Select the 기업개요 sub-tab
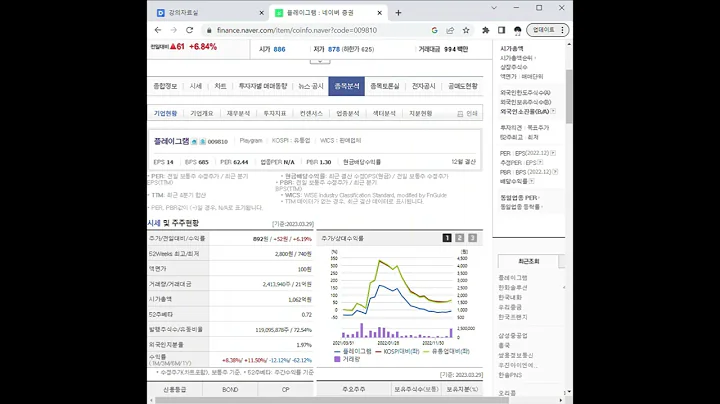Image resolution: width=720 pixels, height=404 pixels. tap(202, 113)
